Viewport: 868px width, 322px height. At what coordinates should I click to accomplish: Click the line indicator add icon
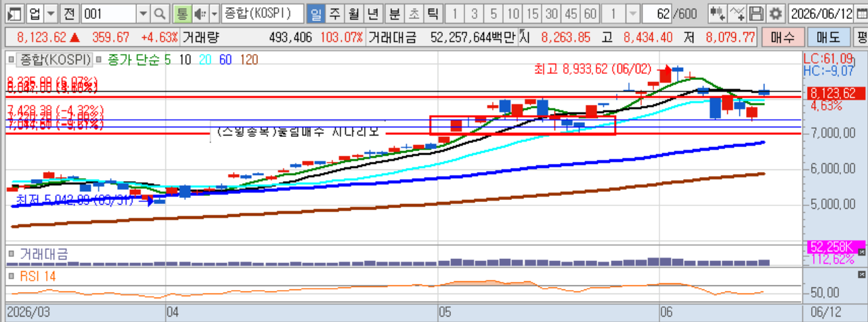click(x=739, y=14)
